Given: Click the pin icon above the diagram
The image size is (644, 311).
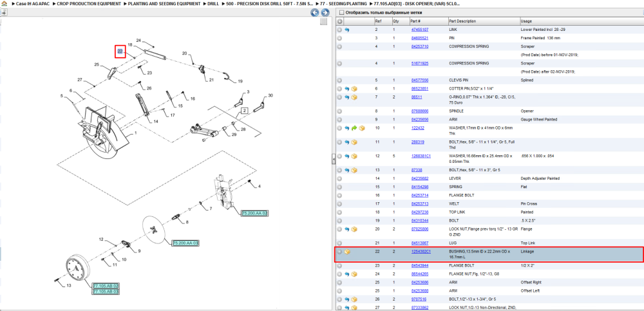Looking at the screenshot, I should click(x=4, y=13).
